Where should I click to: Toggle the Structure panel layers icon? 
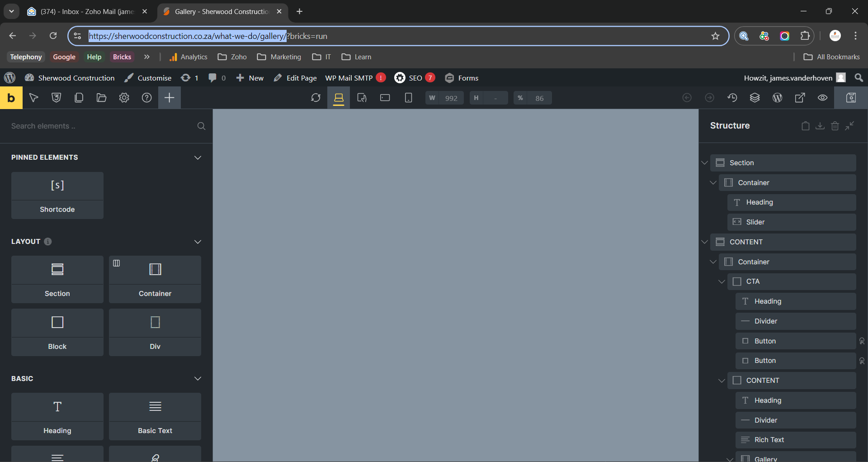[755, 98]
